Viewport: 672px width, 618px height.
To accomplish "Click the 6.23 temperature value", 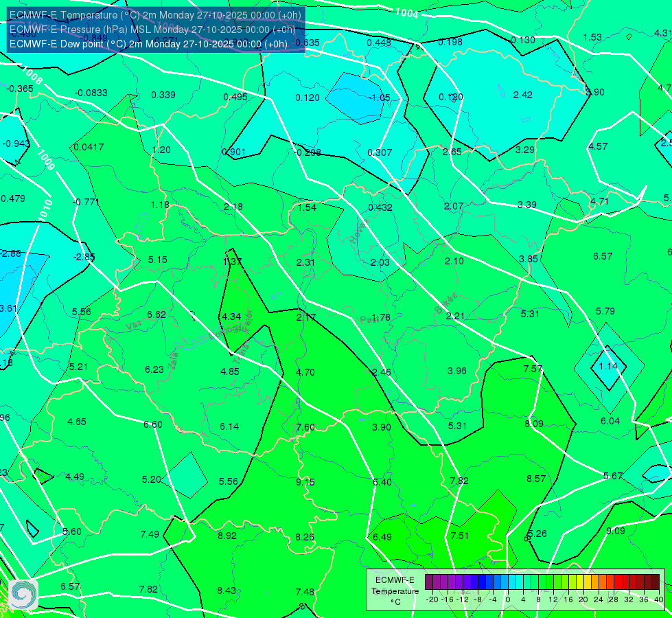I will tap(154, 369).
